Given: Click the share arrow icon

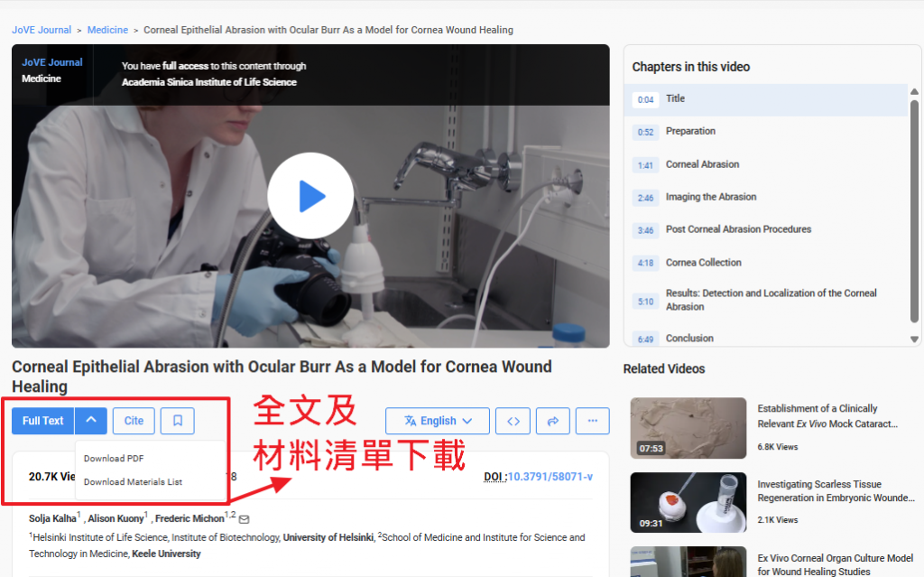Looking at the screenshot, I should tap(553, 421).
